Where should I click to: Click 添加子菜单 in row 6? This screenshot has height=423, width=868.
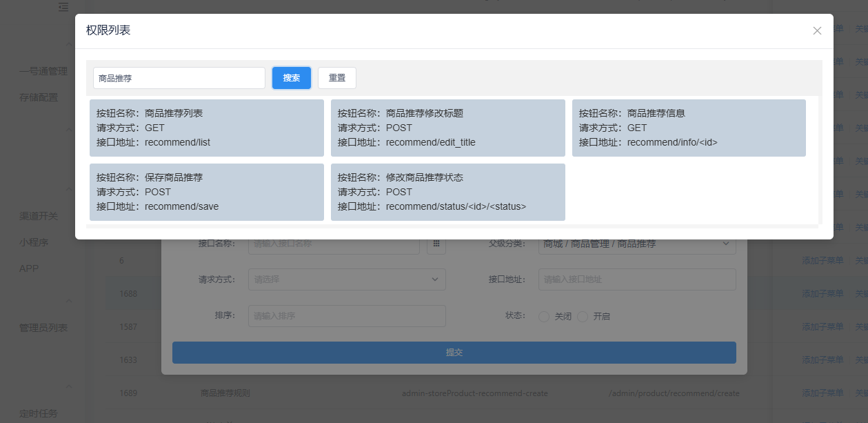822,261
